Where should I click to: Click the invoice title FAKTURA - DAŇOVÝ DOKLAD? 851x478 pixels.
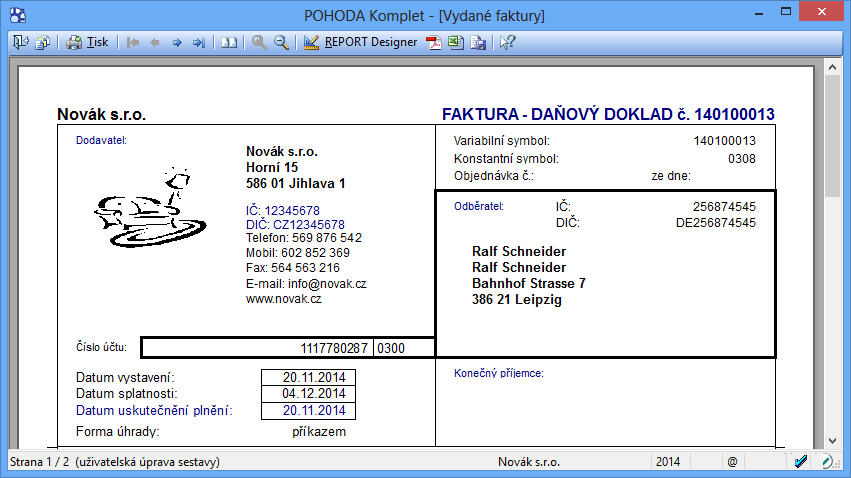point(608,114)
